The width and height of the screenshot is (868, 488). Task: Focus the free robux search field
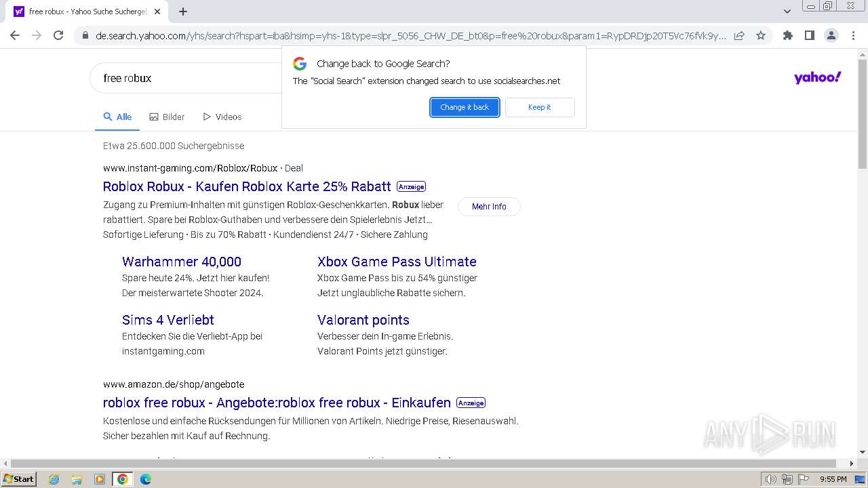(x=186, y=78)
